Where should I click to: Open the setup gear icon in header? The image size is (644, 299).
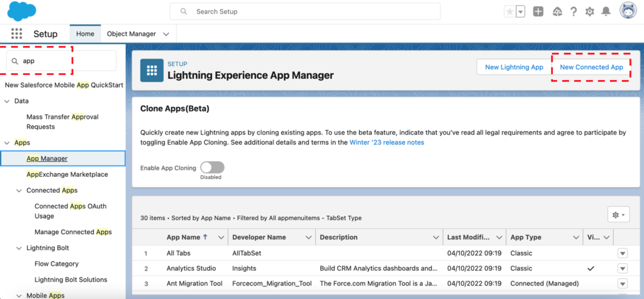click(589, 11)
